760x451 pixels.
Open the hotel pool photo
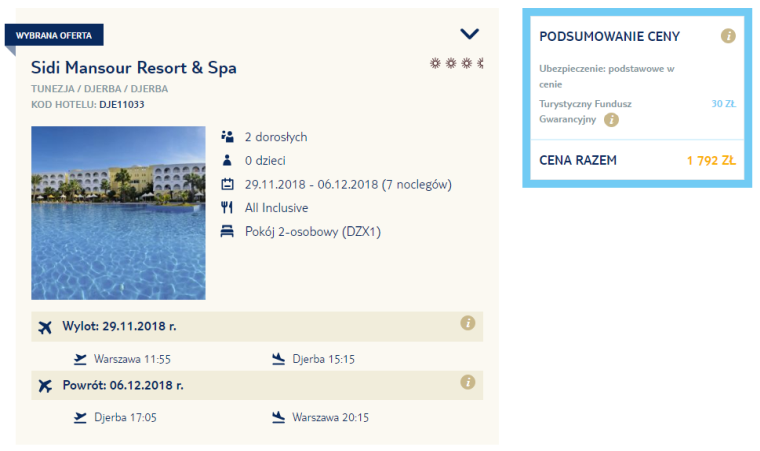click(118, 213)
